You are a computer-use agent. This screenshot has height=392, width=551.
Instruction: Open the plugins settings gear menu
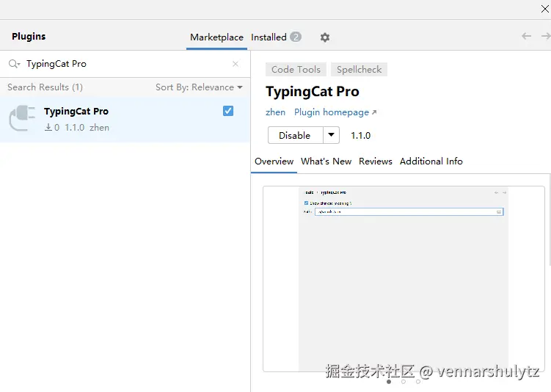click(325, 37)
